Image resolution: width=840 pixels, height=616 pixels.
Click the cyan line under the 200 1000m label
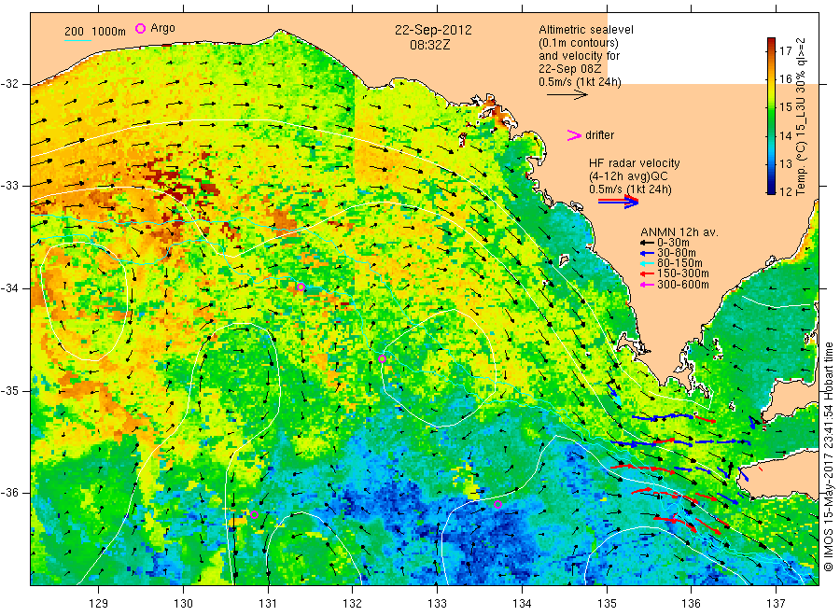click(77, 39)
